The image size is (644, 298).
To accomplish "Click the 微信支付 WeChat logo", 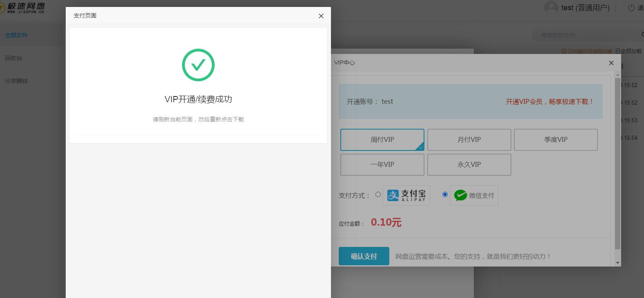I will click(474, 195).
